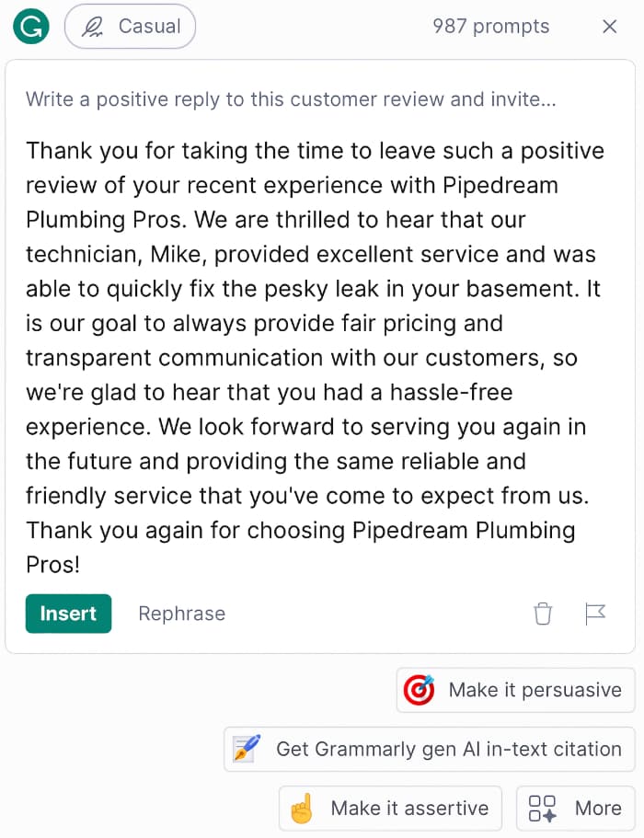Flag the generated response as inappropriate
This screenshot has height=838, width=644.
[x=595, y=614]
